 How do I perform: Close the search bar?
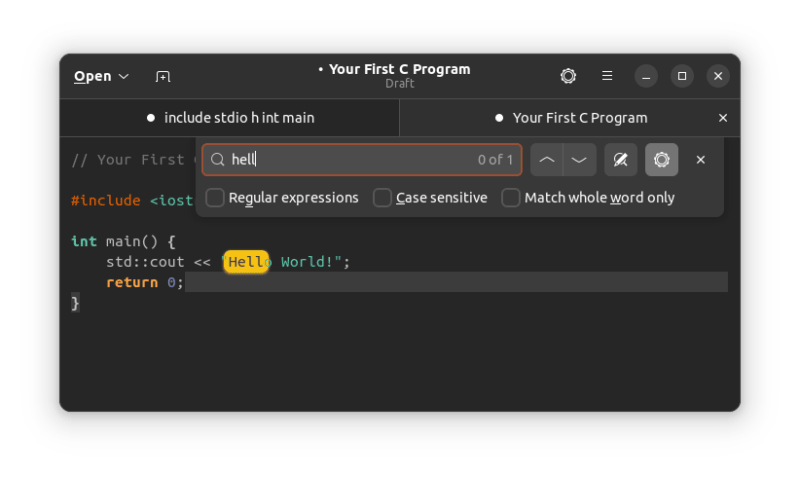click(x=701, y=160)
